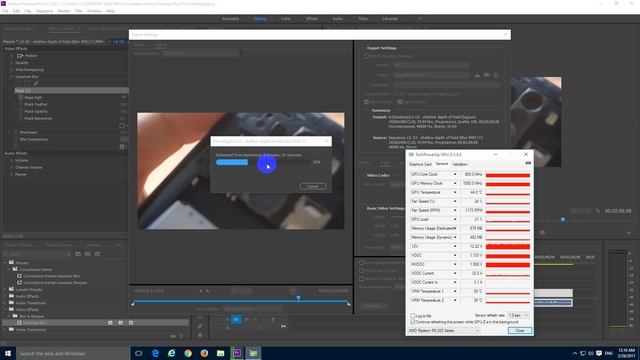The width and height of the screenshot is (640, 360).
Task: Toggle Mask Opacity stopwatch animation
Action: [20, 111]
